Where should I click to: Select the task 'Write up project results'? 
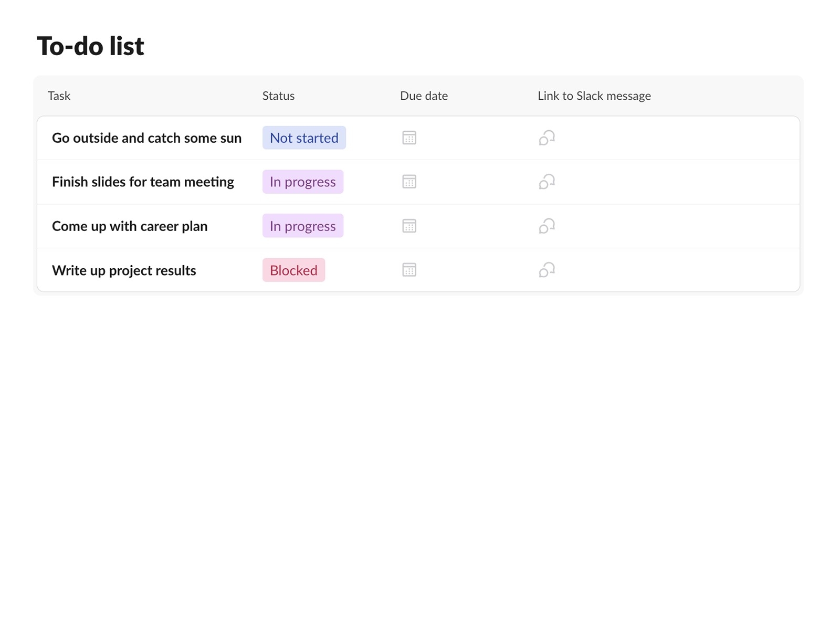coord(124,270)
